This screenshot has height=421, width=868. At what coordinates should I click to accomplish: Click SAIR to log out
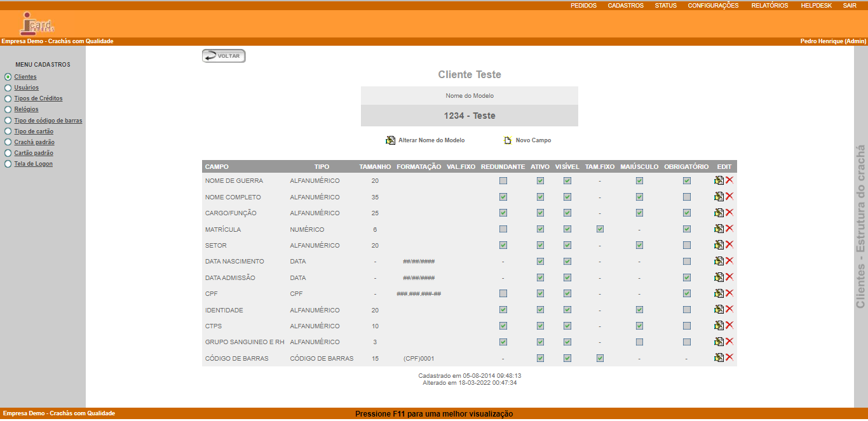click(850, 5)
